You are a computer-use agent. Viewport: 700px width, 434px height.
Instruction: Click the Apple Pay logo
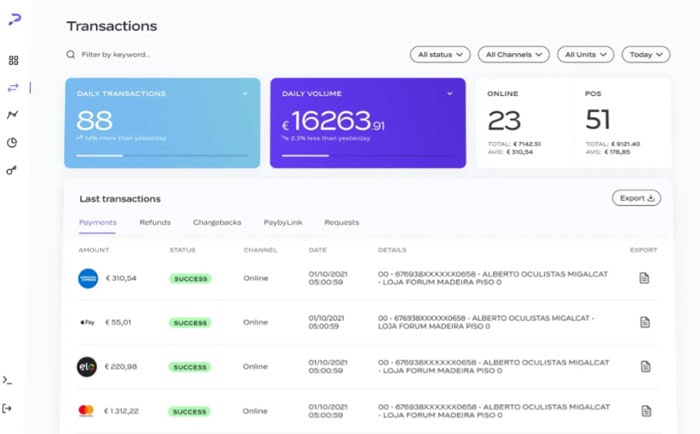click(x=87, y=322)
